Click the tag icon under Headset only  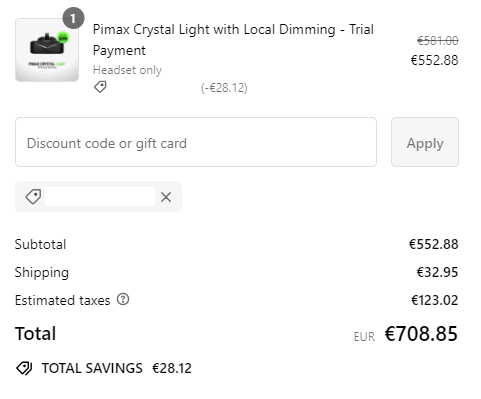click(x=100, y=87)
